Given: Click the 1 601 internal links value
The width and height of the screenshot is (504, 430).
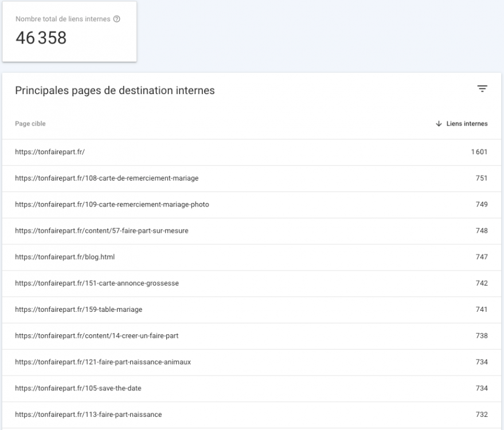Looking at the screenshot, I should point(479,152).
